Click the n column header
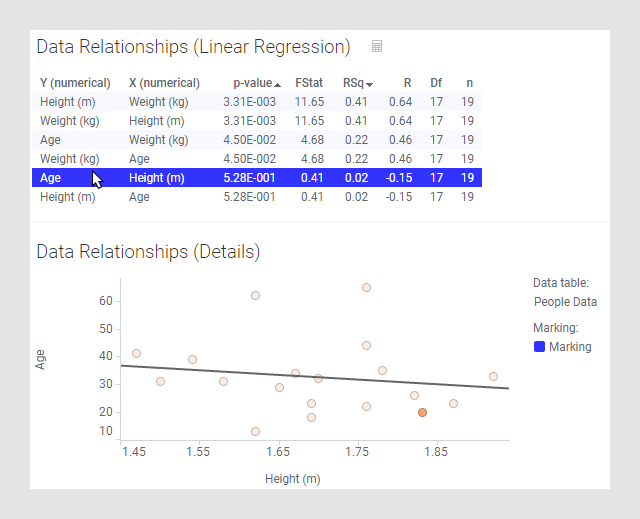Viewport: 640px width, 519px height. [468, 83]
